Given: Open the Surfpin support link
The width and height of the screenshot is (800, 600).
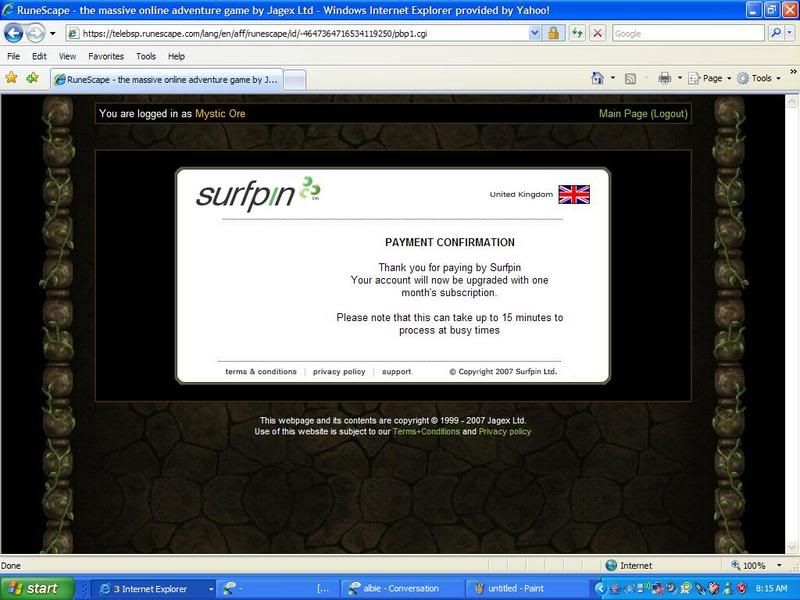Looking at the screenshot, I should coord(396,371).
